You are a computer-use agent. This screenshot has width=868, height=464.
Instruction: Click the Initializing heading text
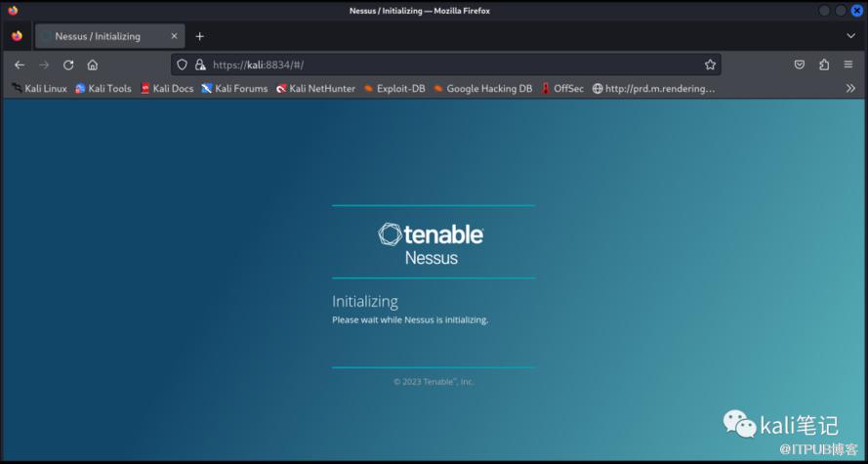pos(365,302)
